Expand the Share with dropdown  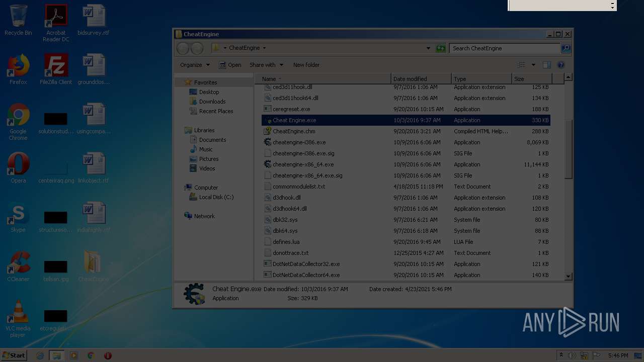tap(267, 65)
